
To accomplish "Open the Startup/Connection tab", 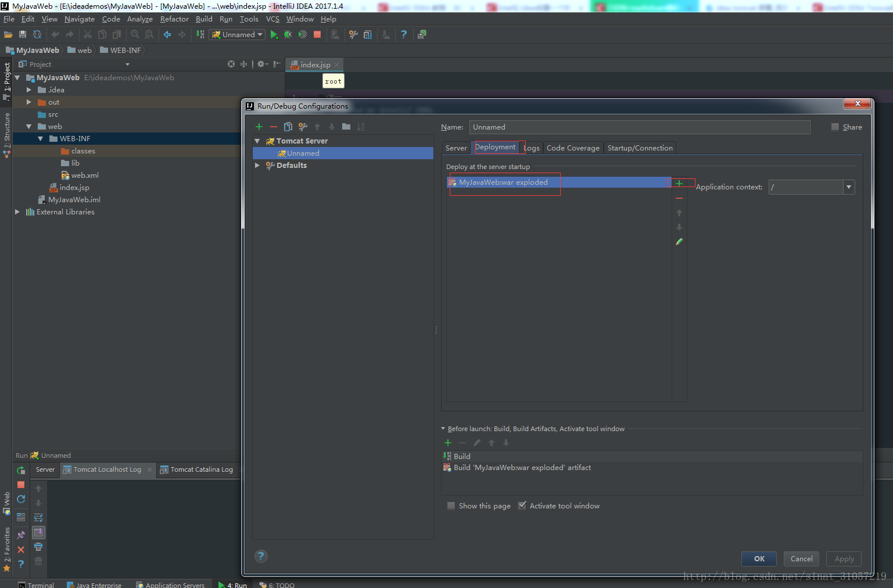I will pyautogui.click(x=640, y=148).
